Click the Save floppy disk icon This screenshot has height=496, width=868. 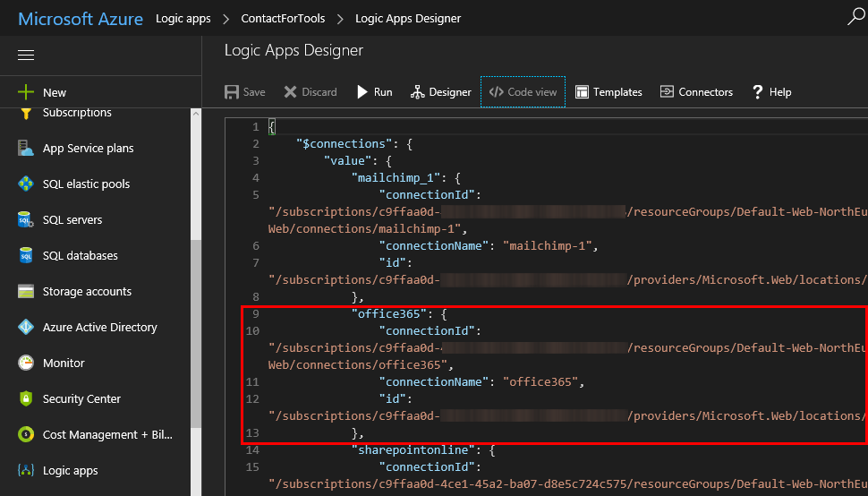(232, 92)
